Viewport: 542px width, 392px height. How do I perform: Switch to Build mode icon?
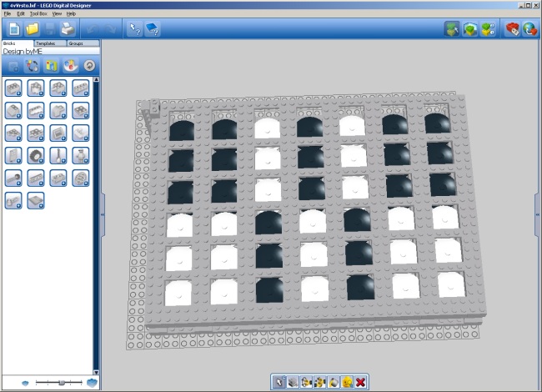452,29
